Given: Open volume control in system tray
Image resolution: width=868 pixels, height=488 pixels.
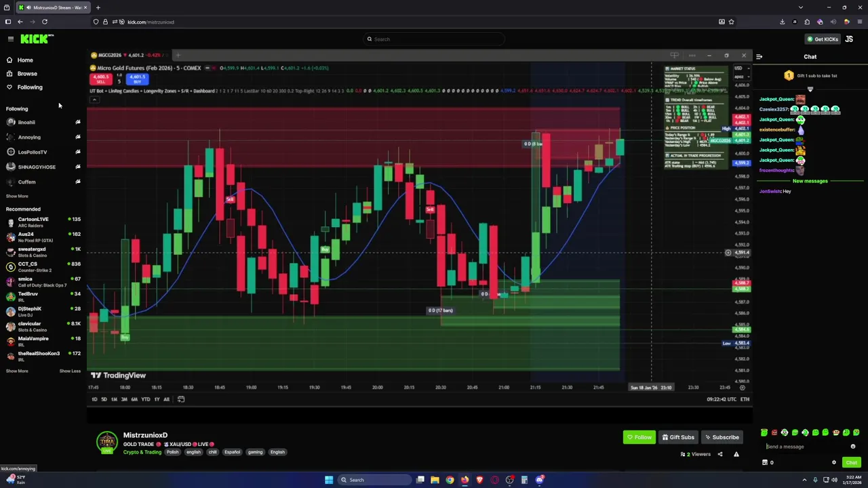Looking at the screenshot, I should pyautogui.click(x=835, y=480).
